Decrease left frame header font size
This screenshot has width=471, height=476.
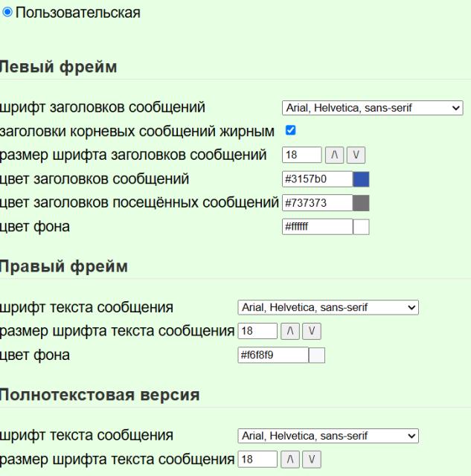[356, 155]
